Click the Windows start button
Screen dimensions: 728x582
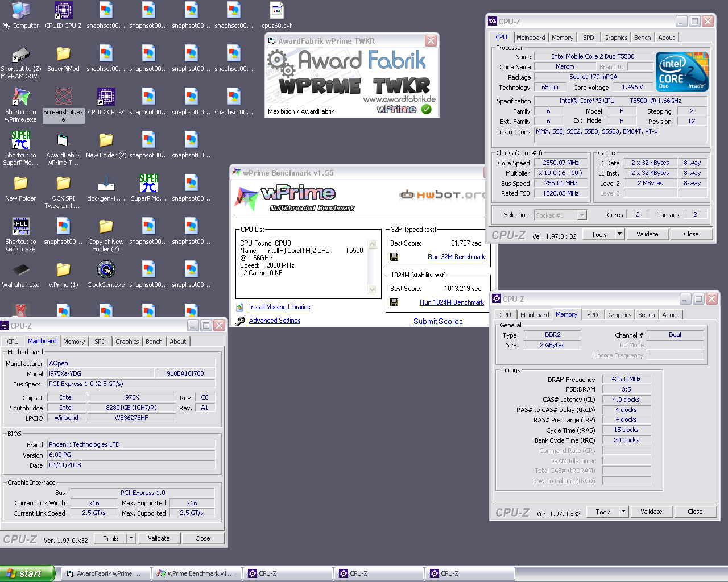pos(27,573)
